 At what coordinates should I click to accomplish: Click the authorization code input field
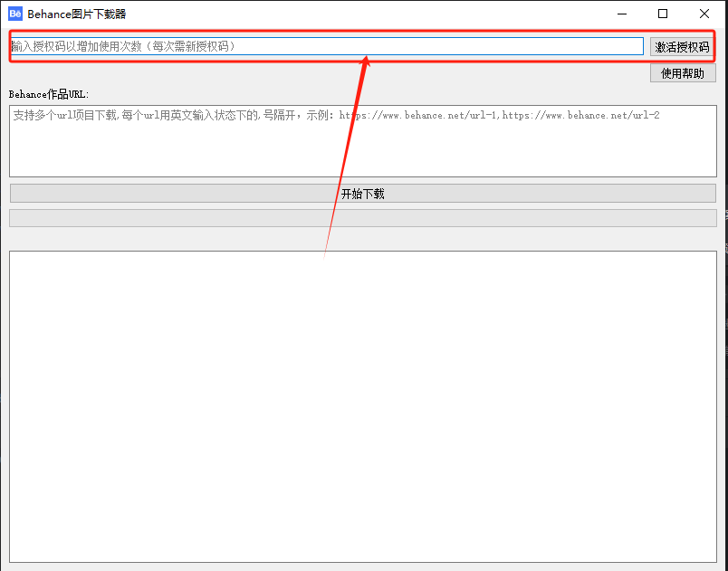pos(327,46)
